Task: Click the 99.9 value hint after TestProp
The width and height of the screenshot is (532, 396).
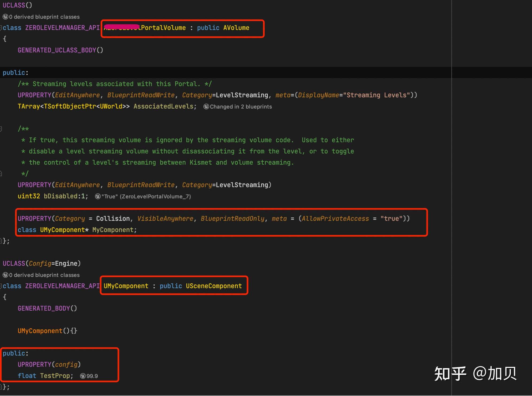Action: [92, 376]
